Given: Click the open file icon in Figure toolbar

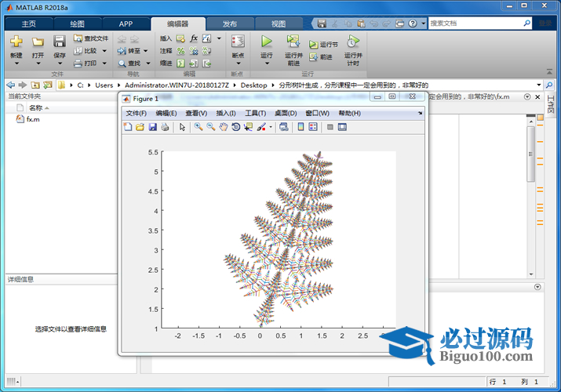Looking at the screenshot, I should tap(140, 127).
